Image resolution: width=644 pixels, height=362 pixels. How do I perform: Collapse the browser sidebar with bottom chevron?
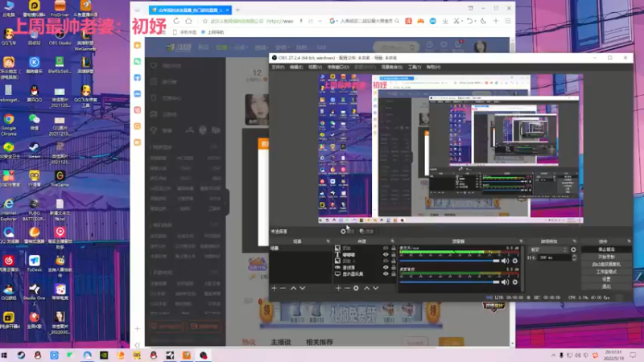(x=137, y=345)
